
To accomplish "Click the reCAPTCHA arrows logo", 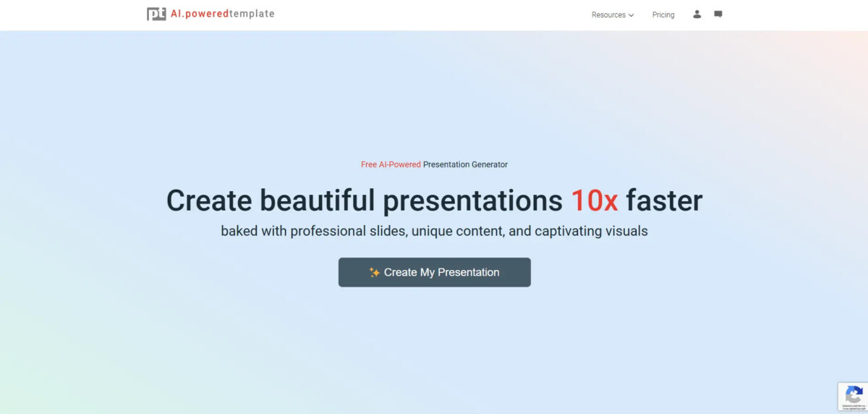I will pyautogui.click(x=854, y=394).
